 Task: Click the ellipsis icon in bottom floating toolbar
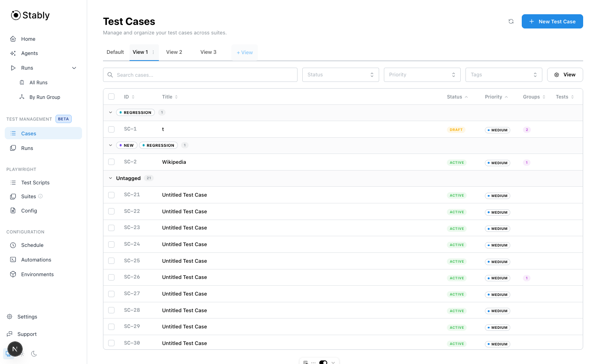coord(313,363)
